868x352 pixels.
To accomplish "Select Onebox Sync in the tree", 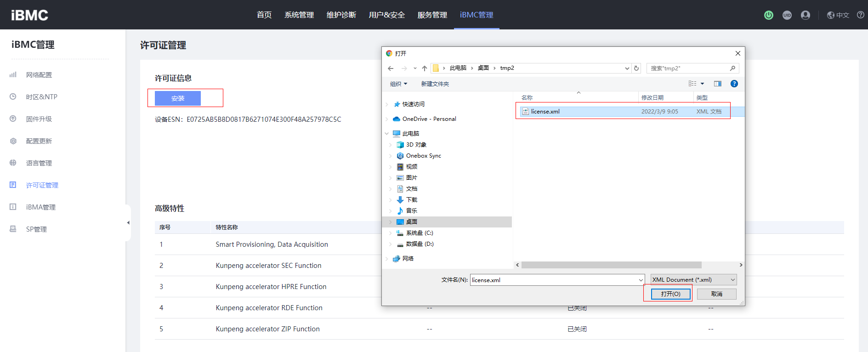I will tap(423, 156).
